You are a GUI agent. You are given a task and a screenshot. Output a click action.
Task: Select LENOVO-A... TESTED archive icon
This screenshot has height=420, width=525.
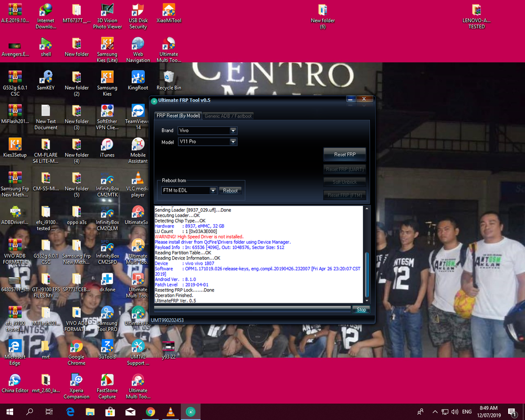click(x=477, y=16)
